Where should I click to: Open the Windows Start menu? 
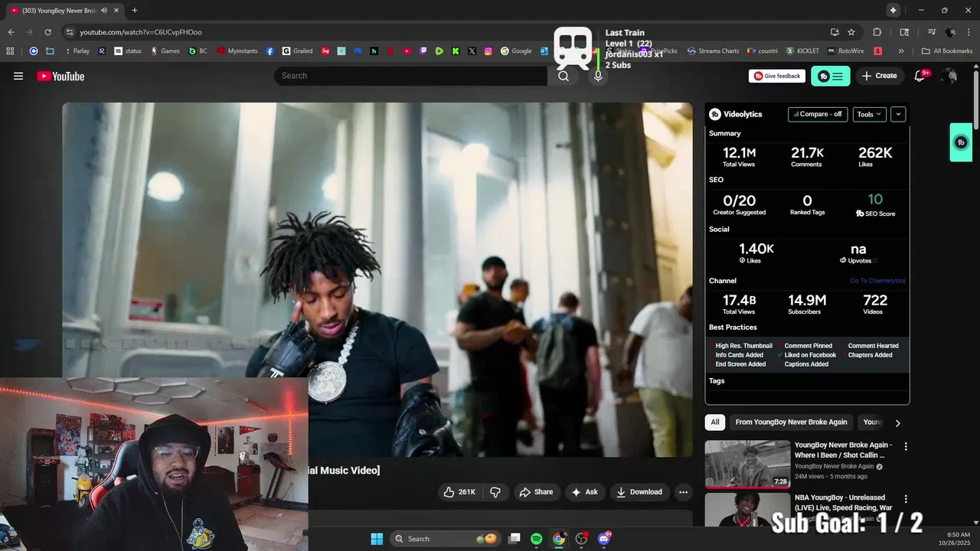(377, 539)
